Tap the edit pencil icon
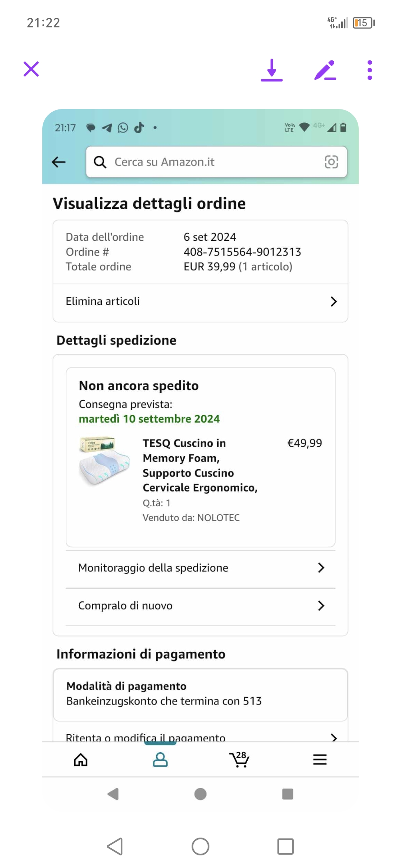This screenshot has height=868, width=401. 325,70
